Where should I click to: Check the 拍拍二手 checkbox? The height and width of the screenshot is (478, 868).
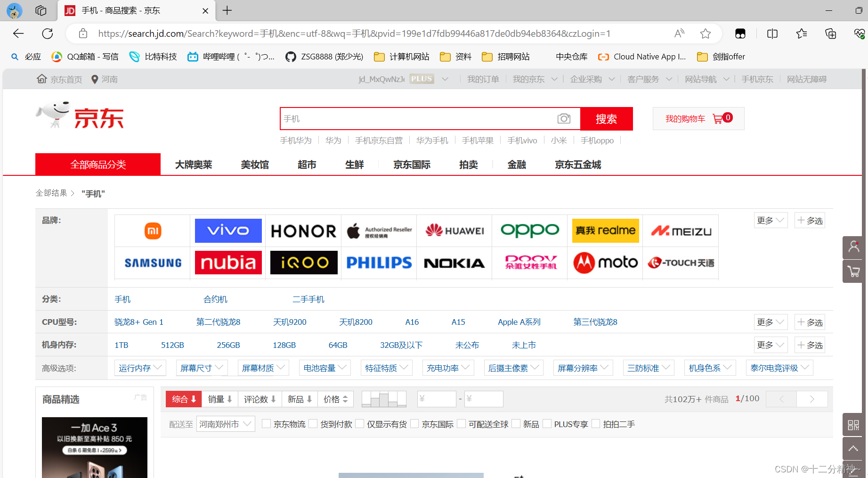(x=596, y=424)
